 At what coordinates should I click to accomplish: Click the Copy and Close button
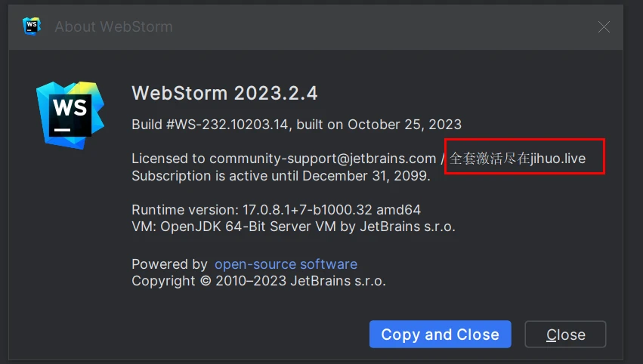coord(440,334)
